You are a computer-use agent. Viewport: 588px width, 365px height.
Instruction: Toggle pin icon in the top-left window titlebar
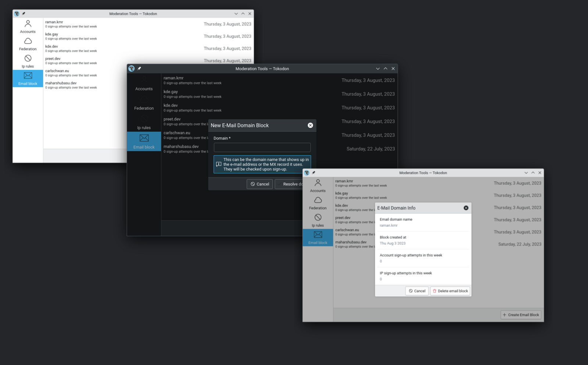point(24,14)
